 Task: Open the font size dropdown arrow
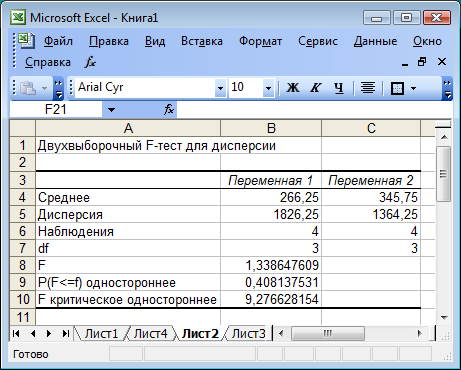tap(268, 88)
